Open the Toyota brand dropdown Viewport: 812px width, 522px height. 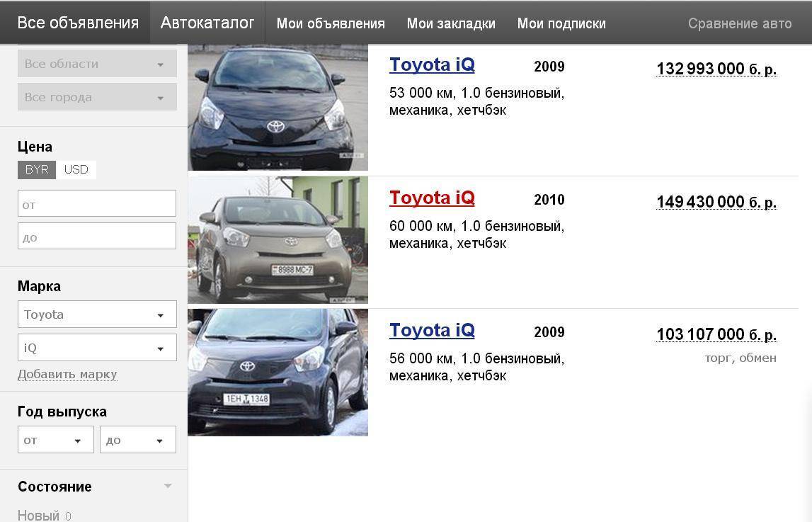pyautogui.click(x=97, y=314)
